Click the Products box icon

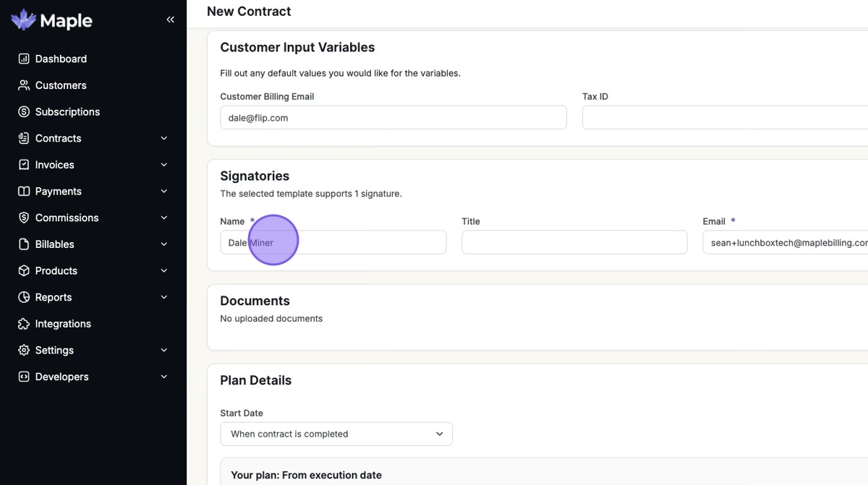click(x=24, y=271)
